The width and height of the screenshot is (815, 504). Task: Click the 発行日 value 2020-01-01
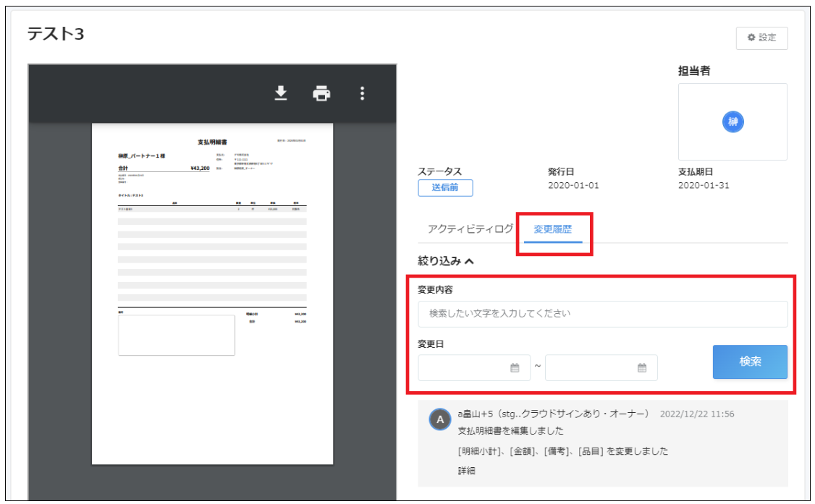coord(573,185)
